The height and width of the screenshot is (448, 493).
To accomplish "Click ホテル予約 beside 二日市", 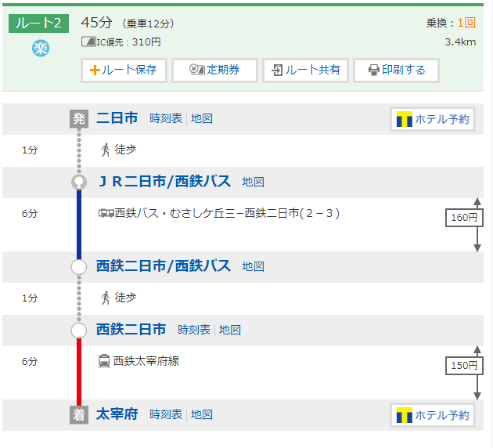I will click(x=432, y=119).
